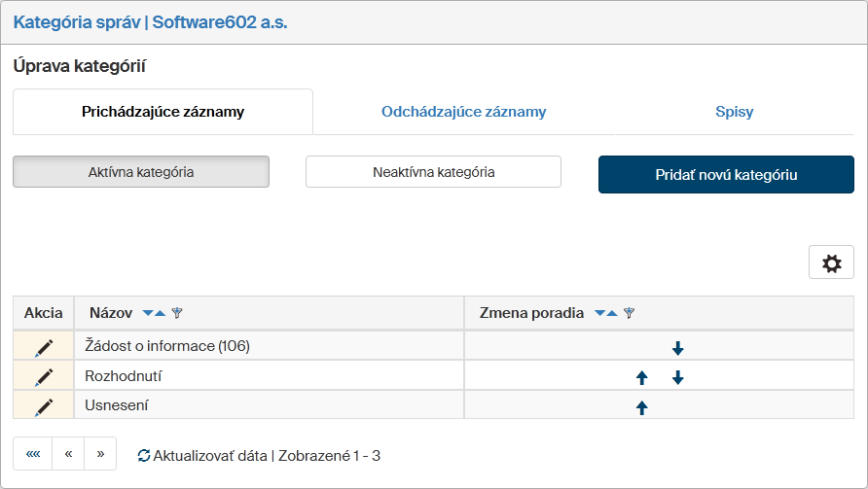Open the Odchádzajúce záznamy tab
This screenshot has width=868, height=489.
(x=464, y=112)
